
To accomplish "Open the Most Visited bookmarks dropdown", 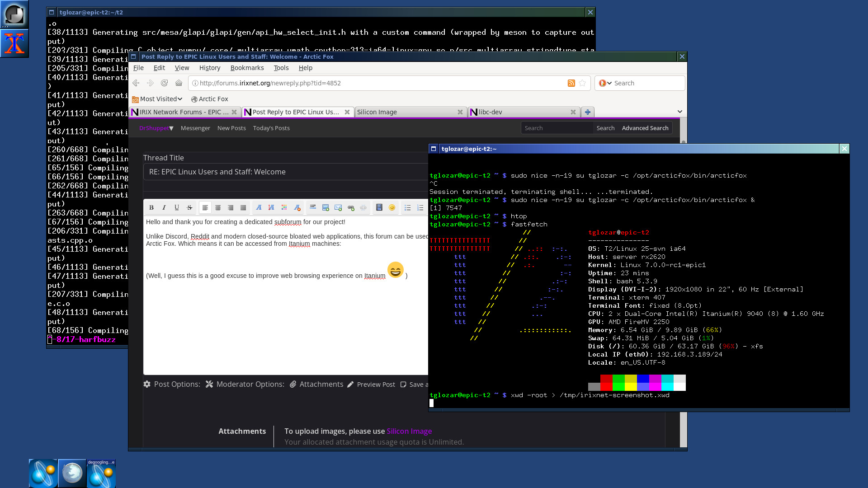I will pyautogui.click(x=157, y=99).
